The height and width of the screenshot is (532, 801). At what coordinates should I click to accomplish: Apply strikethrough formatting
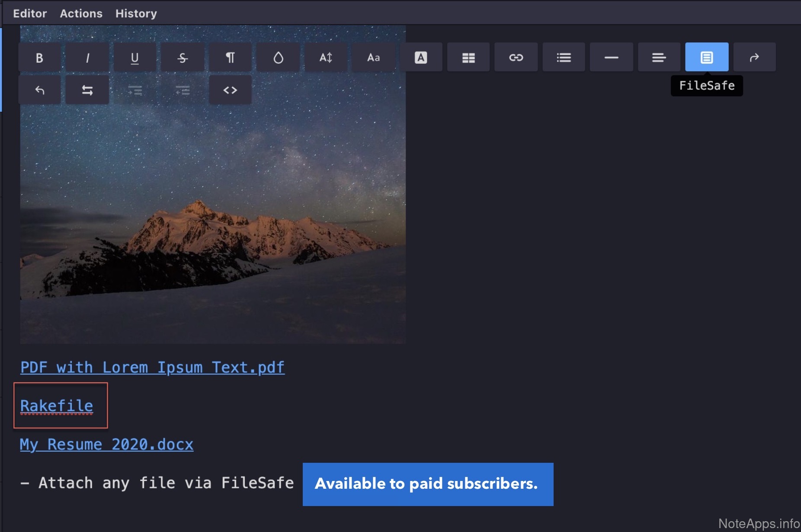(183, 58)
